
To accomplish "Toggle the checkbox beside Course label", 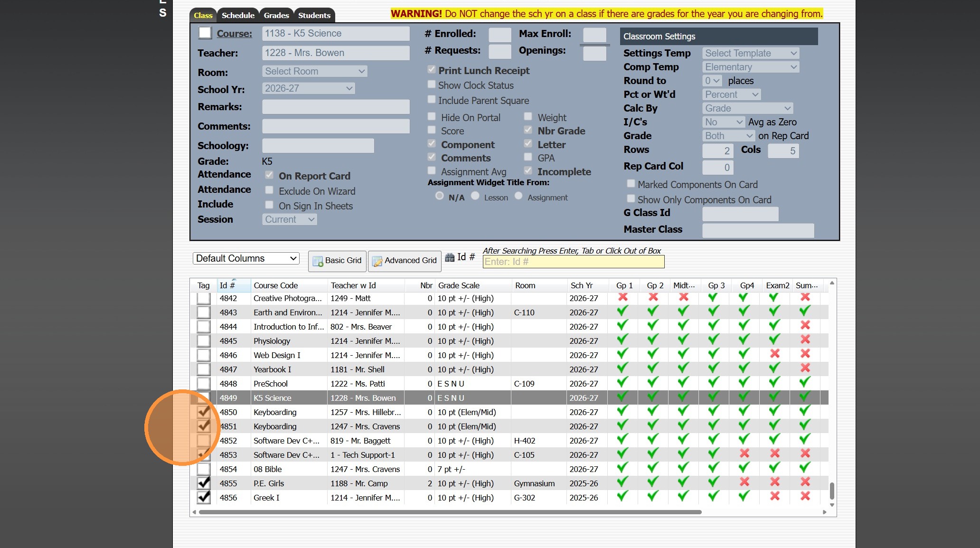I will point(205,33).
